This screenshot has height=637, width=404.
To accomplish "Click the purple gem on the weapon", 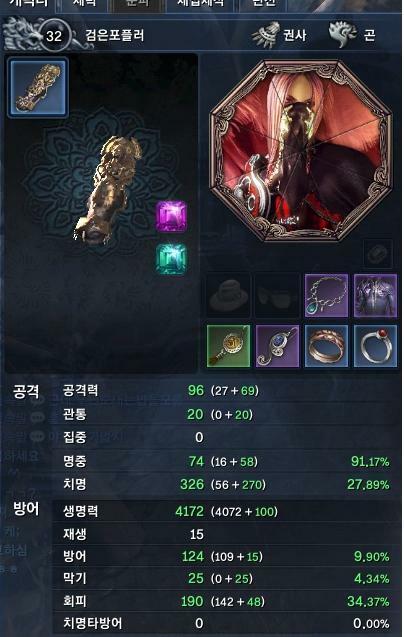I will coord(172,217).
